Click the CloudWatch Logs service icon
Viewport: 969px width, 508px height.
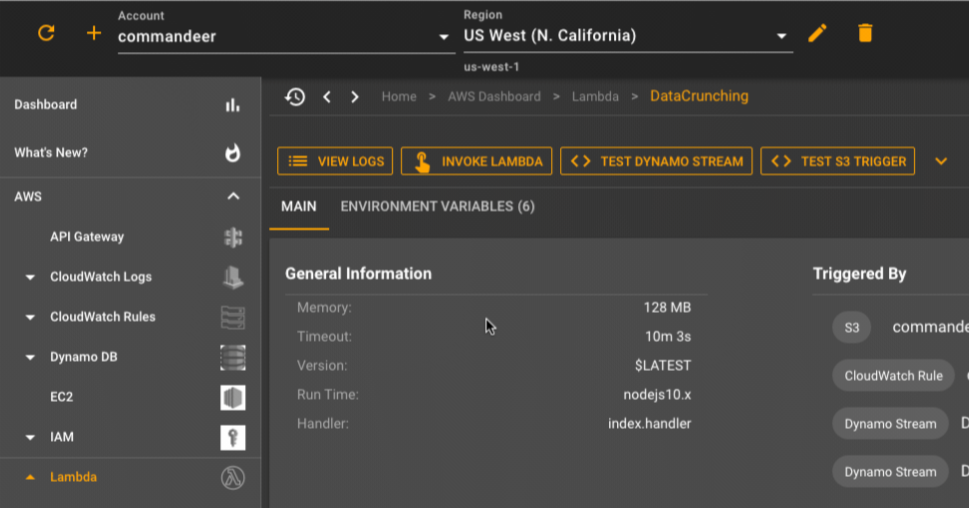click(233, 277)
